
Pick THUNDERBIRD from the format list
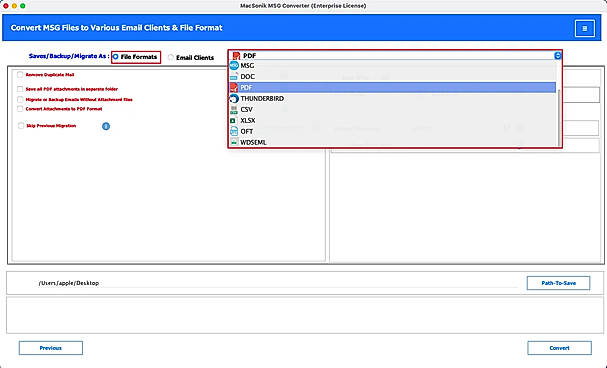[x=393, y=99]
